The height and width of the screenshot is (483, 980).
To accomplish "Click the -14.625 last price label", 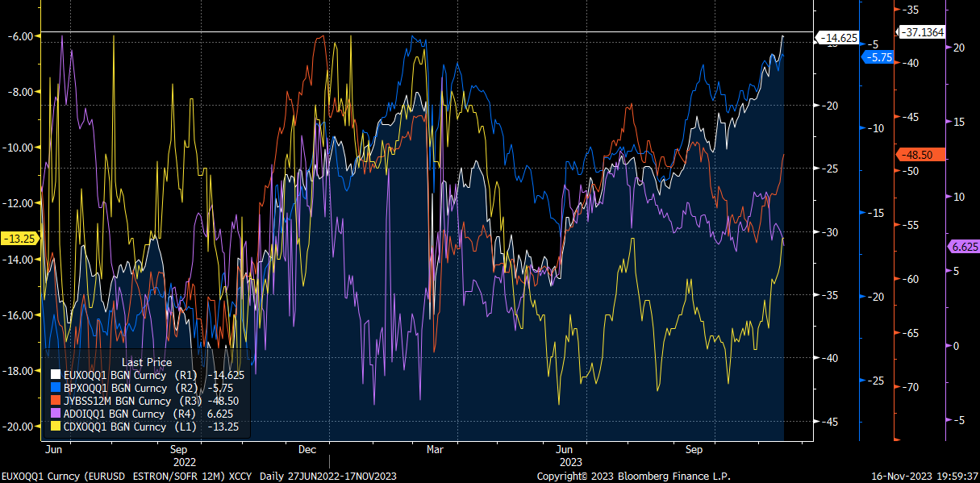I will click(838, 38).
